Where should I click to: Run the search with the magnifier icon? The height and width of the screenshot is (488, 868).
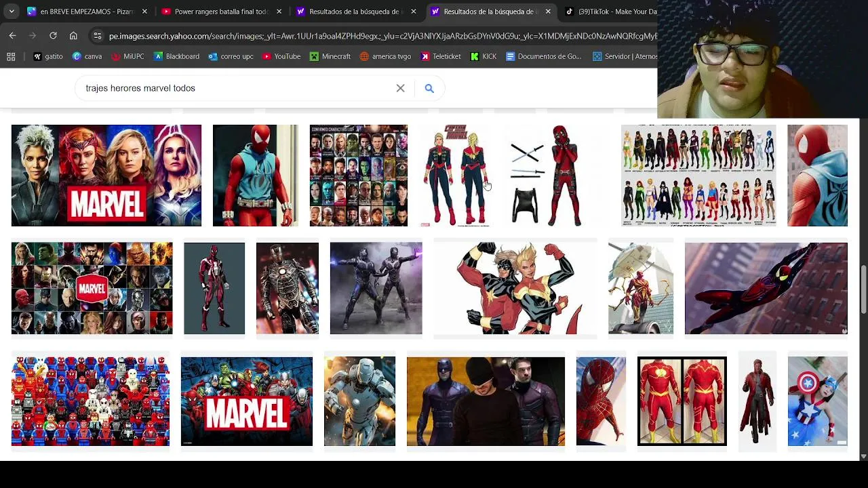(x=429, y=88)
